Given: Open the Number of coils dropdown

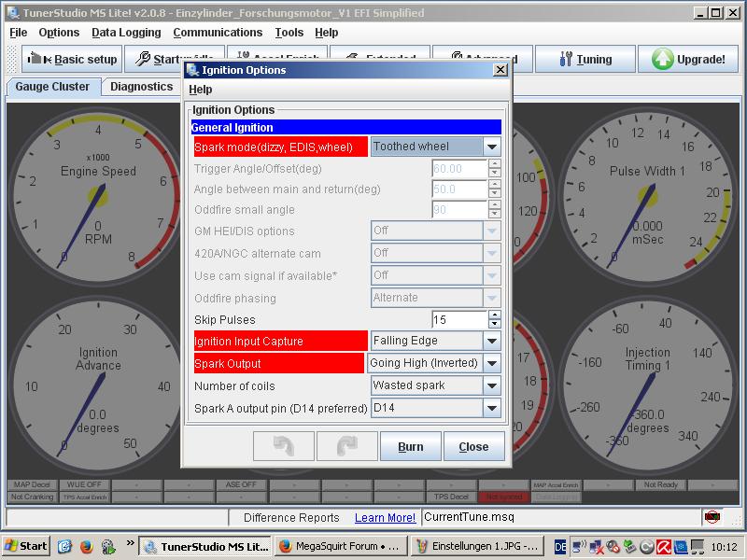Looking at the screenshot, I should [491, 385].
